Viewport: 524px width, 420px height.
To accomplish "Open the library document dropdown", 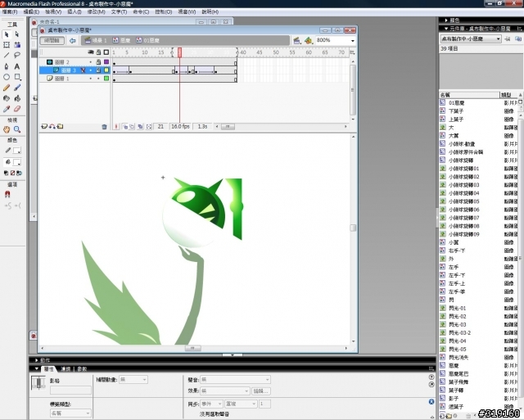I will (x=471, y=38).
